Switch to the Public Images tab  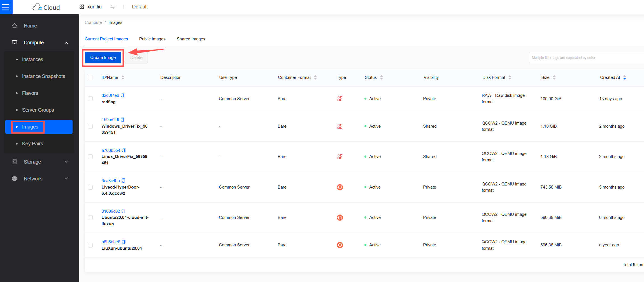152,39
